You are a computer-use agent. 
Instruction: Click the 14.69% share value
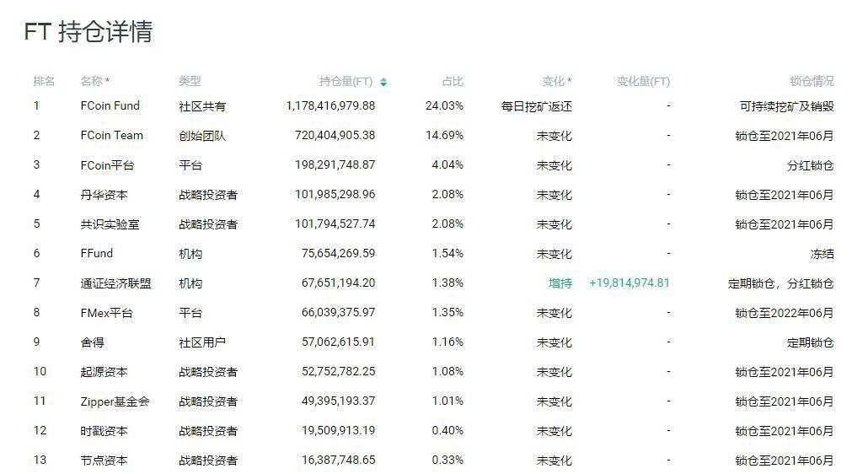click(444, 135)
